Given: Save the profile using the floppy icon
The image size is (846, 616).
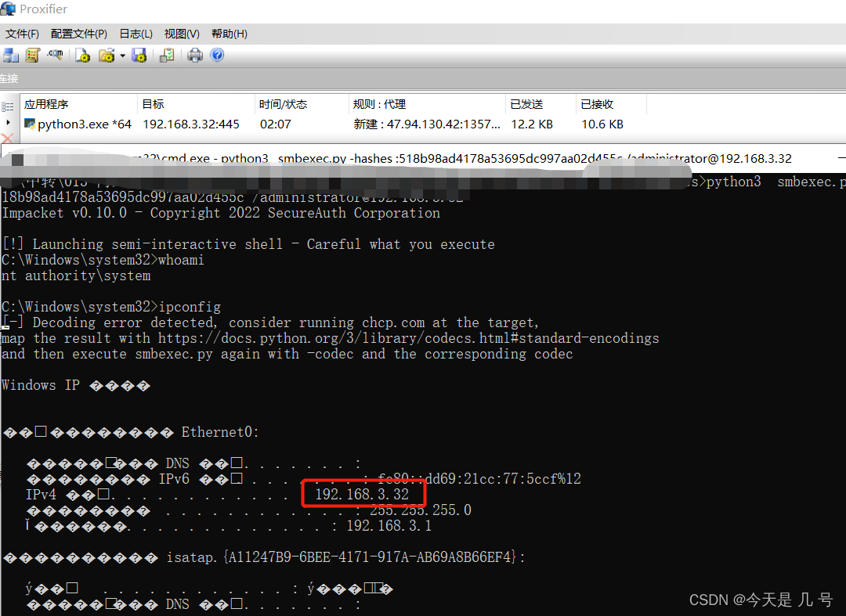Looking at the screenshot, I should (139, 55).
